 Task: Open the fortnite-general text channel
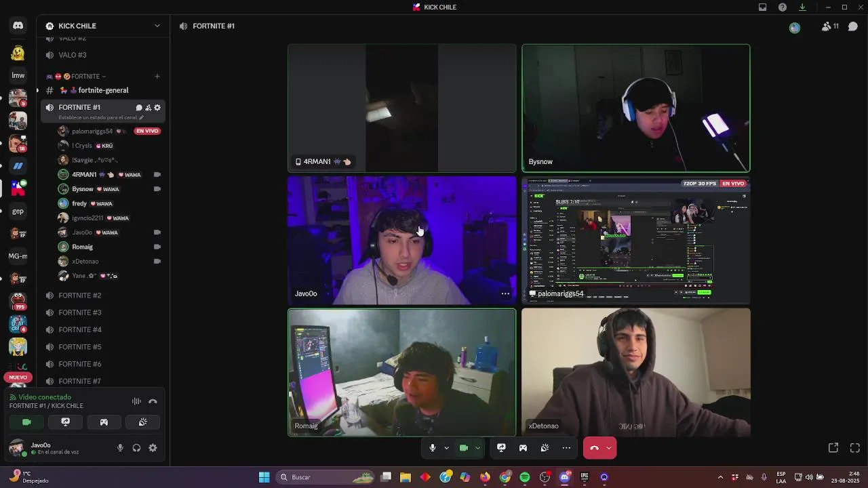(103, 90)
